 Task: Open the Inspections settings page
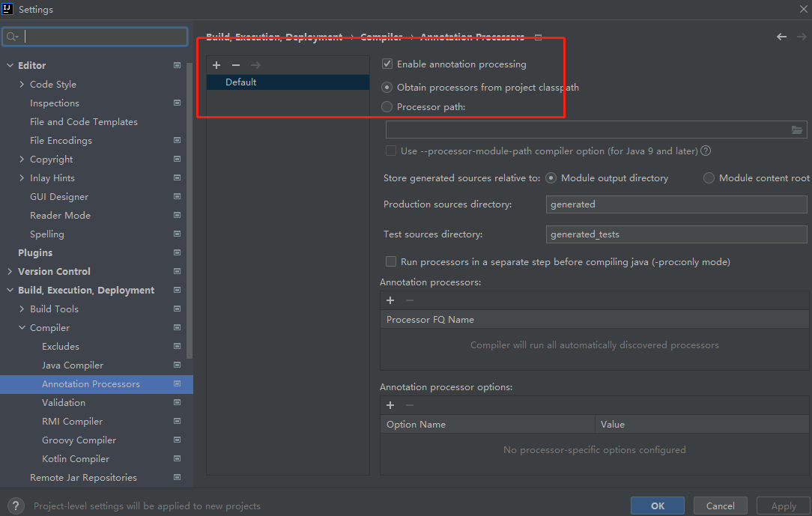[x=55, y=103]
